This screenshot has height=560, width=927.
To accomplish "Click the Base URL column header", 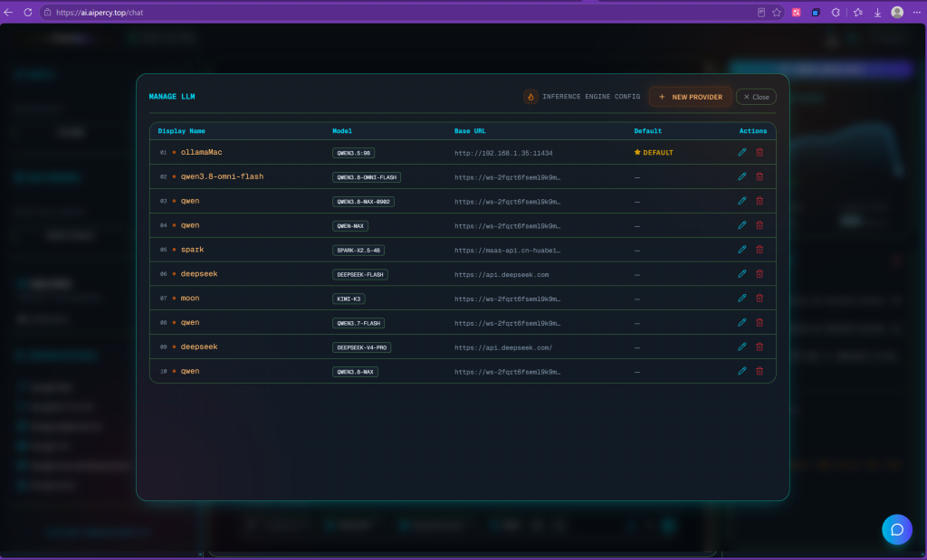I will pyautogui.click(x=470, y=131).
